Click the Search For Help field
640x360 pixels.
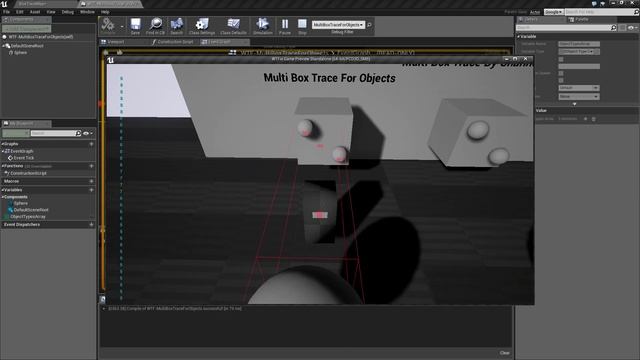(602, 12)
